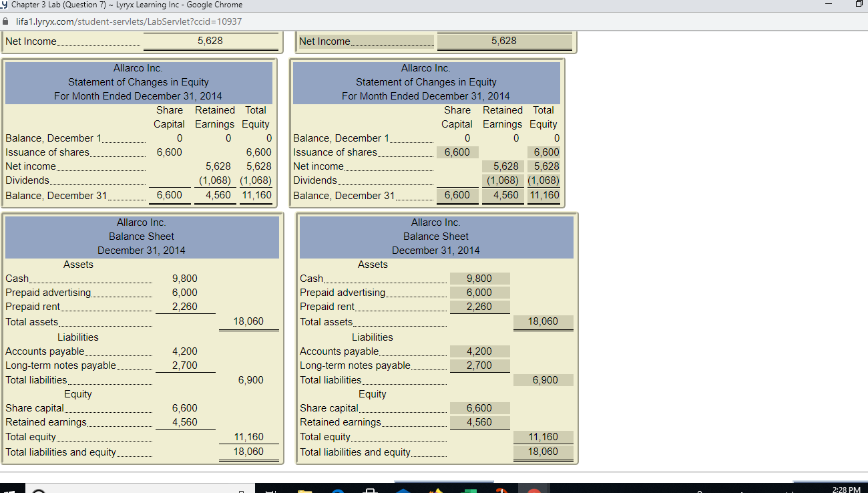Image resolution: width=868 pixels, height=493 pixels.
Task: Restore down the Chrome window
Action: (860, 5)
